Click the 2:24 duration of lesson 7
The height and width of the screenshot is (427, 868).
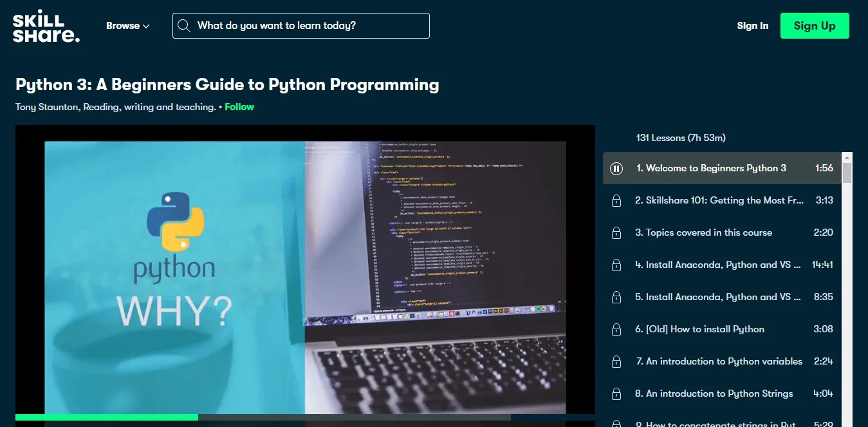[x=824, y=361]
